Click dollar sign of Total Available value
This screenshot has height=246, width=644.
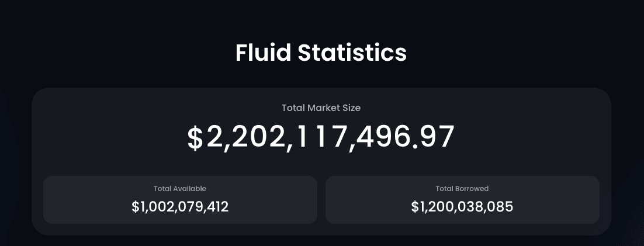135,207
